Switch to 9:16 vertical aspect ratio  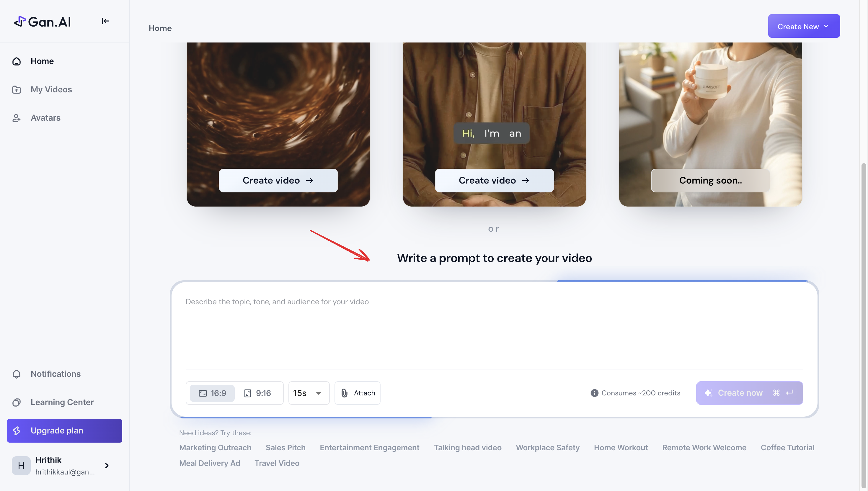pyautogui.click(x=258, y=393)
